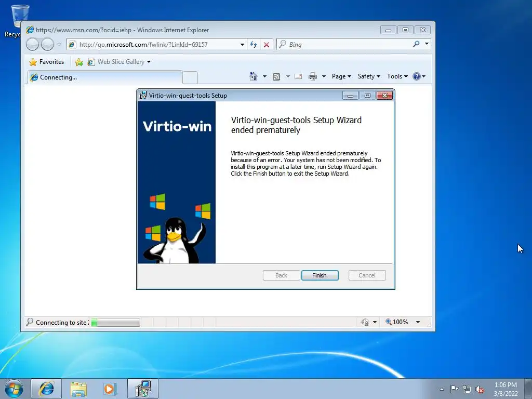Open the Web Slice Gallery link
532x399 pixels.
(x=116, y=62)
